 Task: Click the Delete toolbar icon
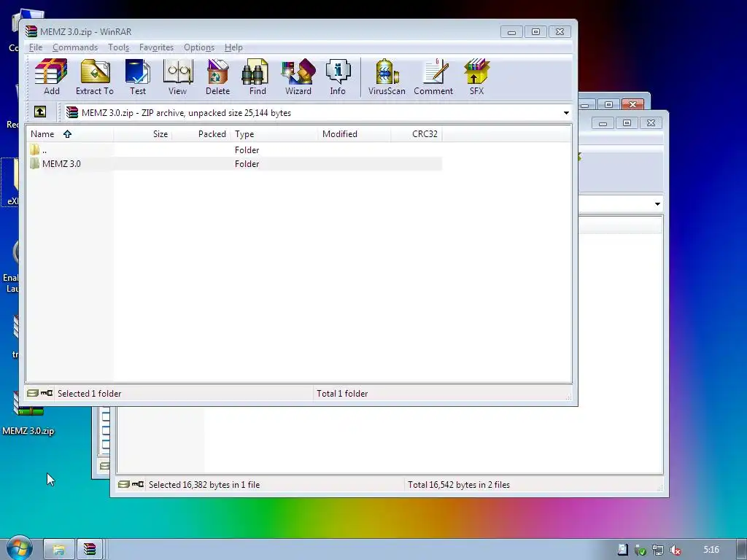tap(217, 77)
